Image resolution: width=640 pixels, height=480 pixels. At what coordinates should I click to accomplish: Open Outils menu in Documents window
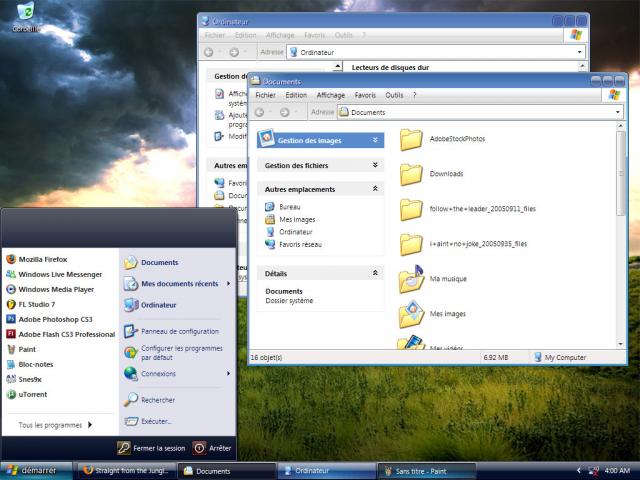point(394,95)
